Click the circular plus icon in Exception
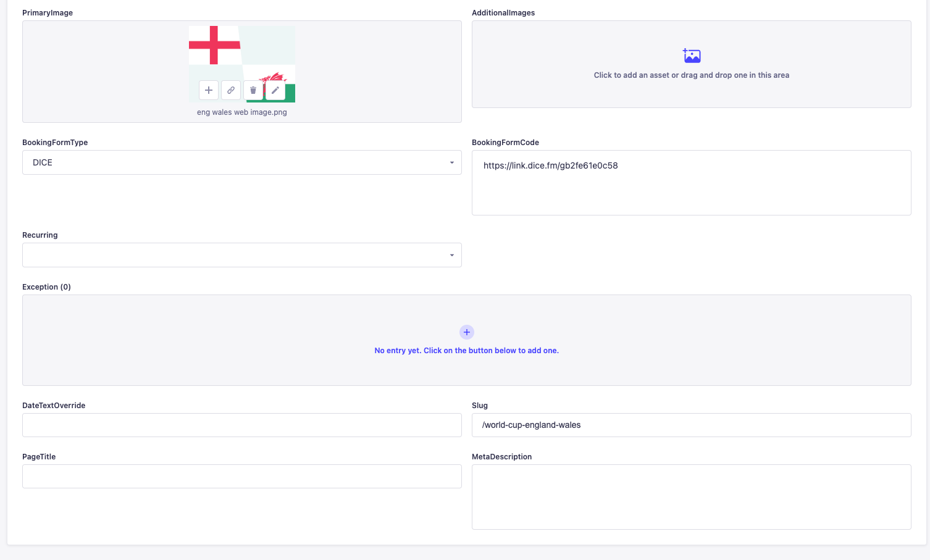930x560 pixels. click(x=467, y=332)
